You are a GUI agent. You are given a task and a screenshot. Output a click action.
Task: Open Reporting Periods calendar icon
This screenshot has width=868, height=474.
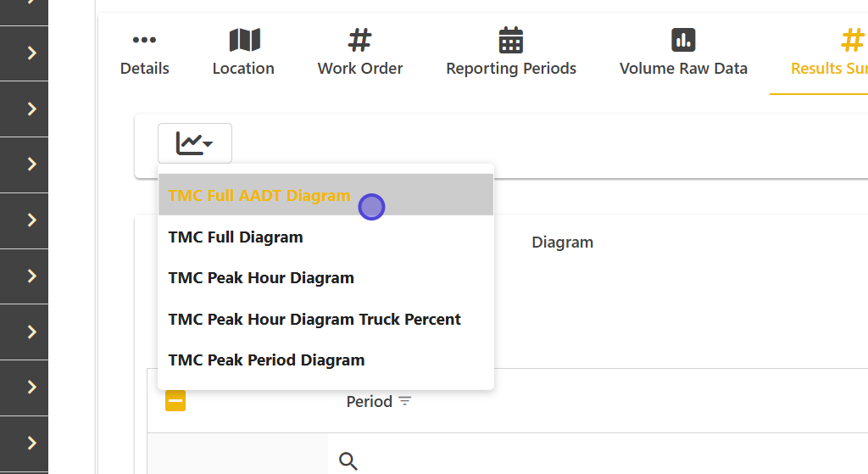click(x=511, y=40)
